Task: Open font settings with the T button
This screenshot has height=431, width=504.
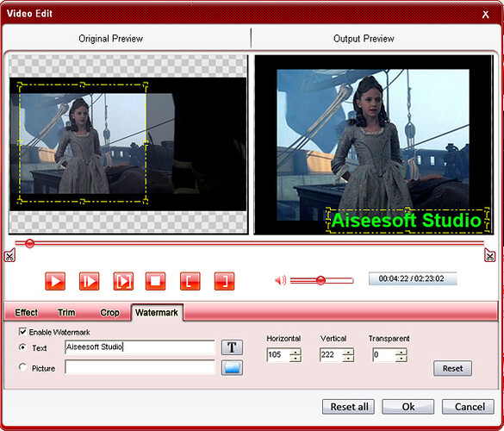Action: tap(232, 347)
